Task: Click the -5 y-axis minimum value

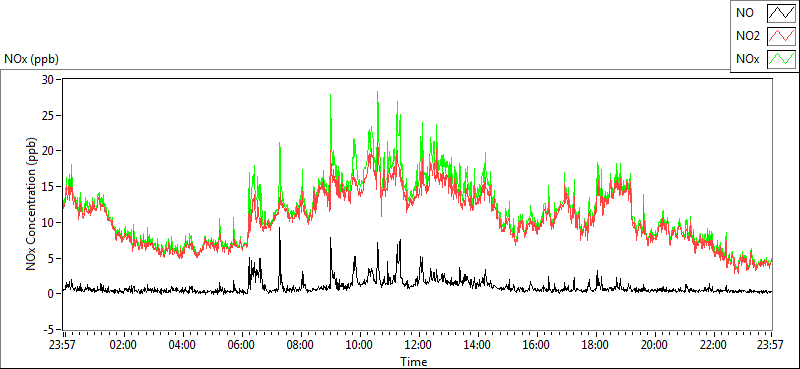Action: coord(49,330)
